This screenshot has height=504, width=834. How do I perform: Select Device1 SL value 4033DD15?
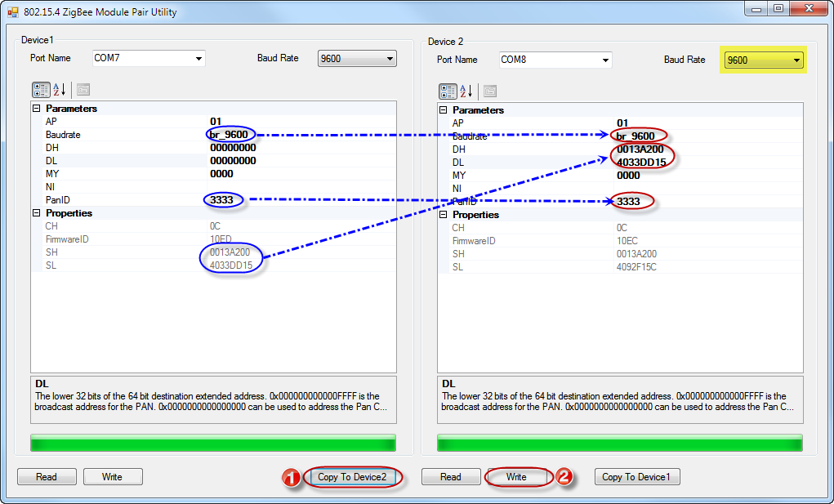pos(231,265)
